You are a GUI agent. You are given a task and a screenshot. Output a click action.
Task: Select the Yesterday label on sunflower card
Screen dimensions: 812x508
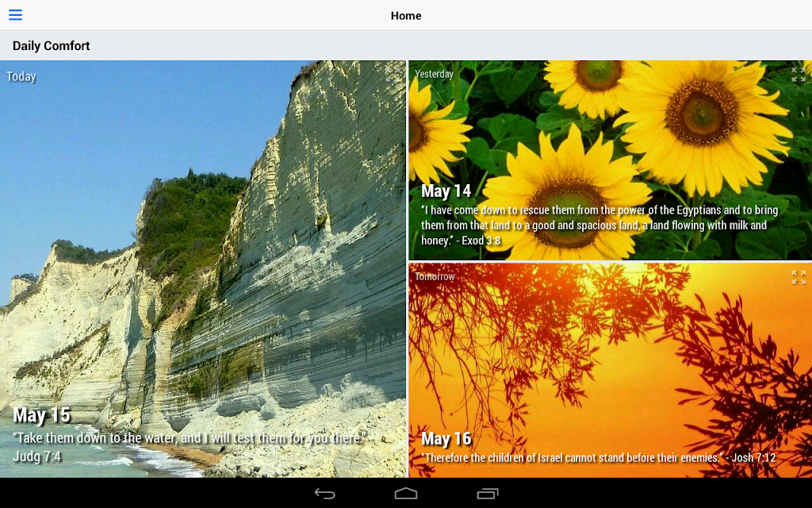click(434, 74)
